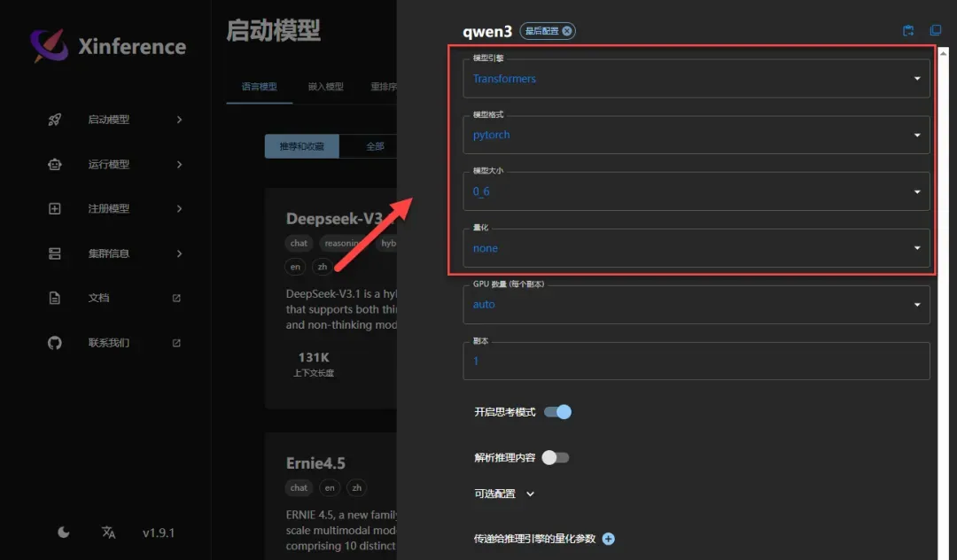Click the copy icon at panel top right
The image size is (957, 560).
pyautogui.click(x=935, y=30)
